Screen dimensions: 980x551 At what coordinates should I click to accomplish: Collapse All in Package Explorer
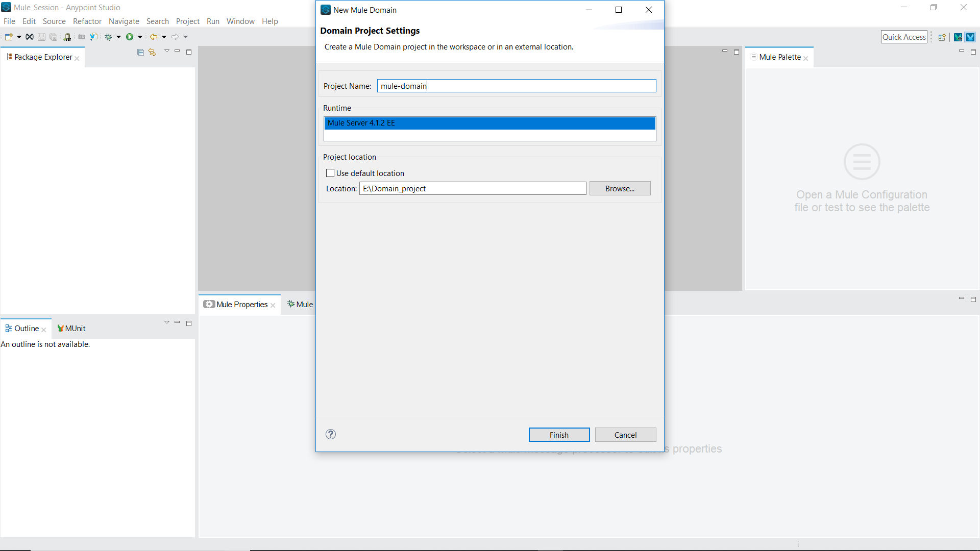click(x=141, y=52)
